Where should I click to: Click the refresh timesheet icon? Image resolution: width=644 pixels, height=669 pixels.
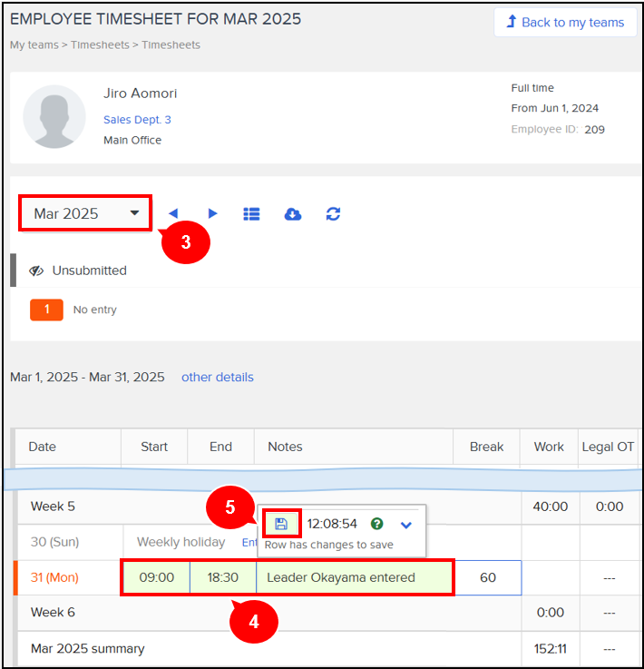click(333, 213)
